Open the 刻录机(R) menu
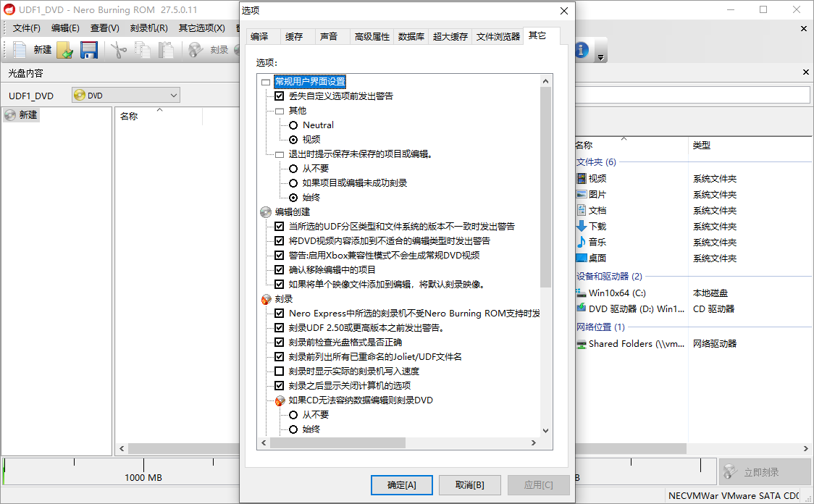The image size is (814, 504). click(x=149, y=28)
